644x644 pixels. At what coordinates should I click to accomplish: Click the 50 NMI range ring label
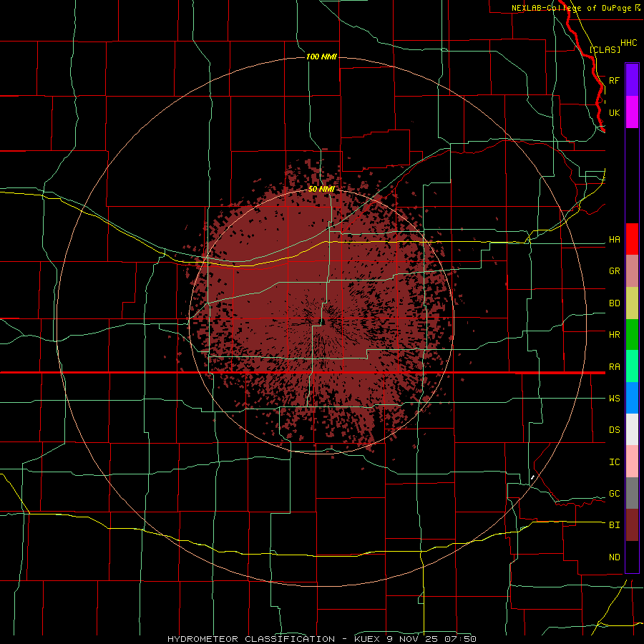tap(321, 189)
